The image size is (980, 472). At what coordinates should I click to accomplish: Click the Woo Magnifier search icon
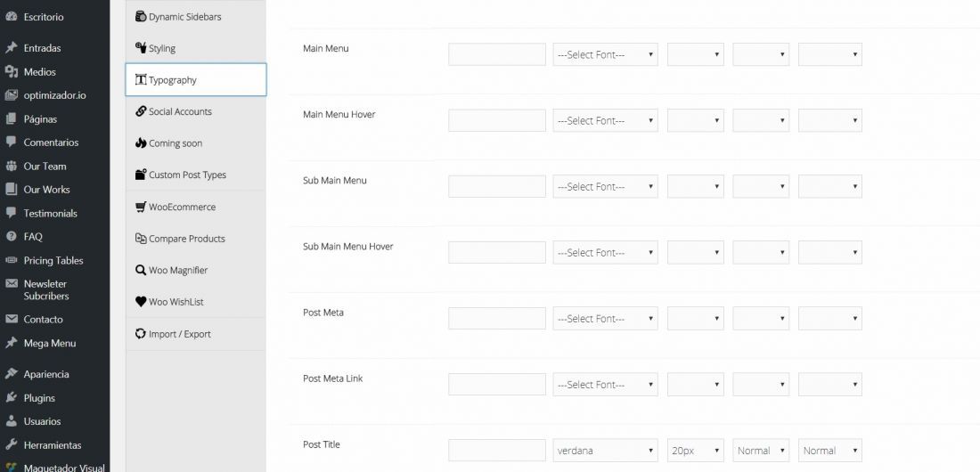(x=141, y=270)
